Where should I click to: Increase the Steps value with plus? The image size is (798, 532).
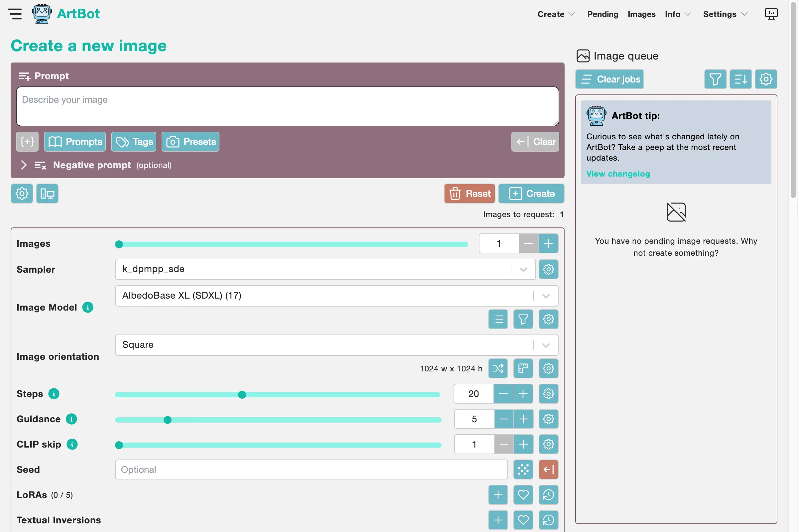click(x=523, y=394)
